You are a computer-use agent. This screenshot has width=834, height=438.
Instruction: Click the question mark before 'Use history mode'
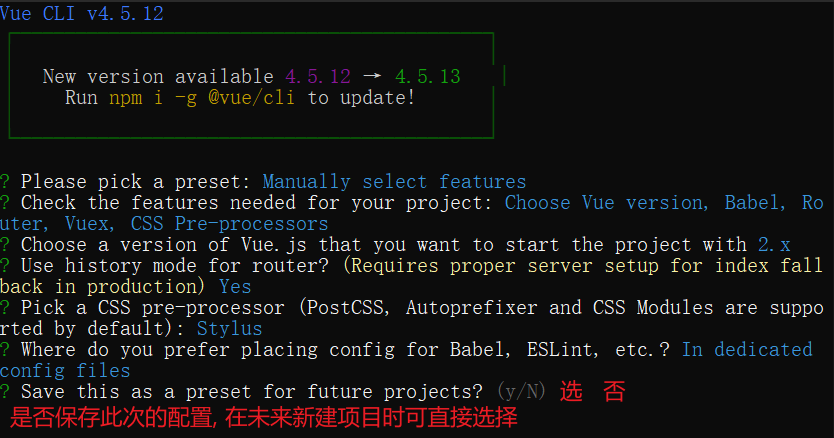(5, 266)
